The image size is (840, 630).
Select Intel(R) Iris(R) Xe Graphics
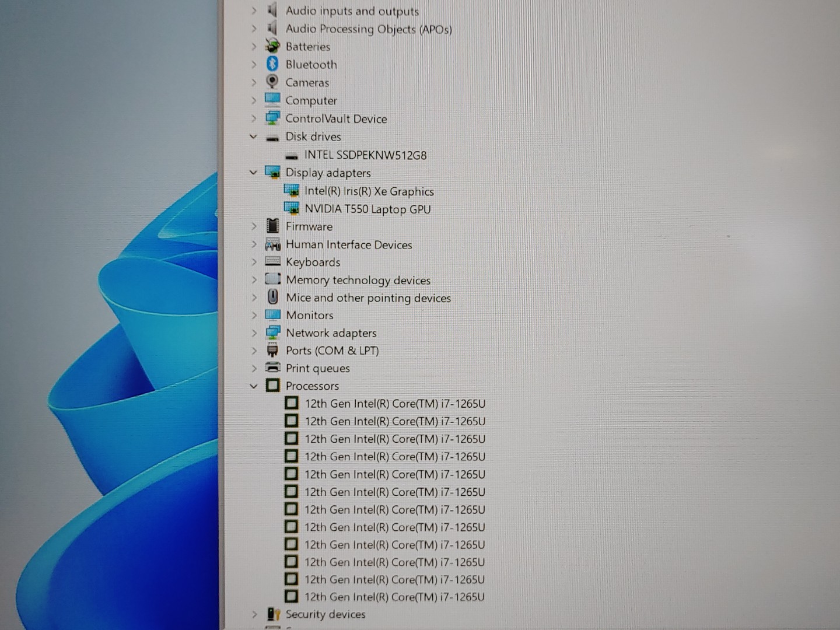pos(370,191)
